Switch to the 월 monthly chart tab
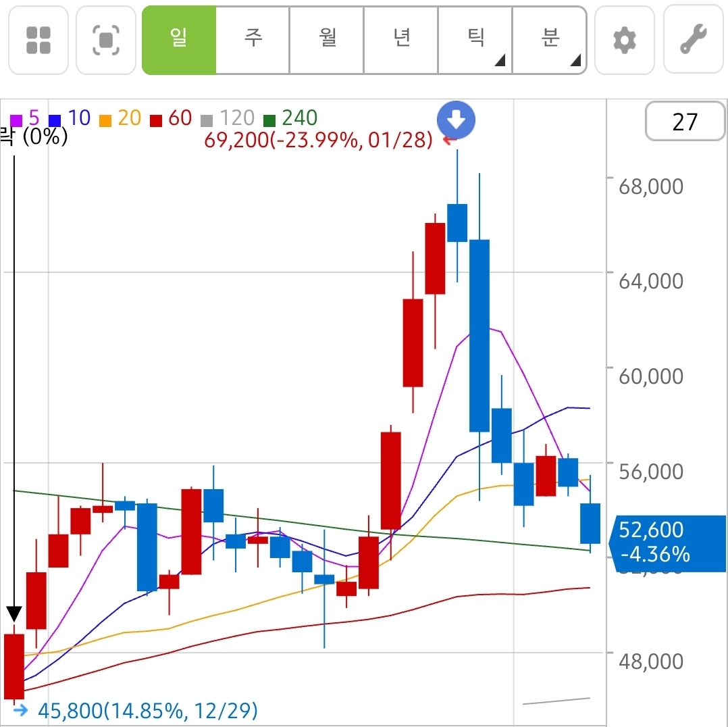Viewport: 728px width, 727px height. coord(327,40)
